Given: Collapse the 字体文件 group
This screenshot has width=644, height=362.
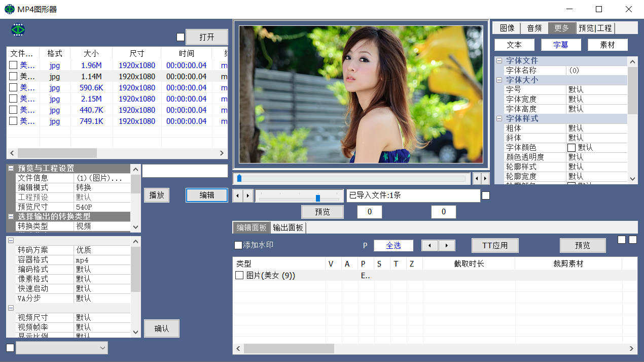Looking at the screenshot, I should [499, 60].
